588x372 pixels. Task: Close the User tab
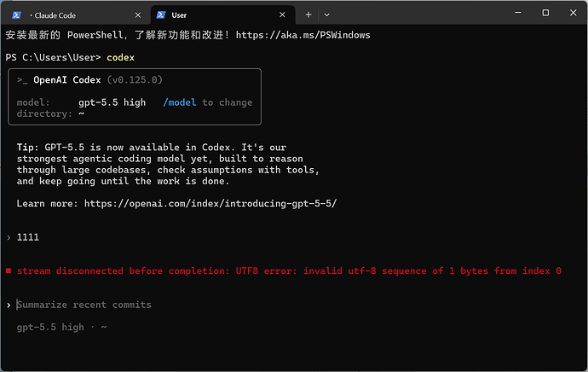tap(282, 15)
